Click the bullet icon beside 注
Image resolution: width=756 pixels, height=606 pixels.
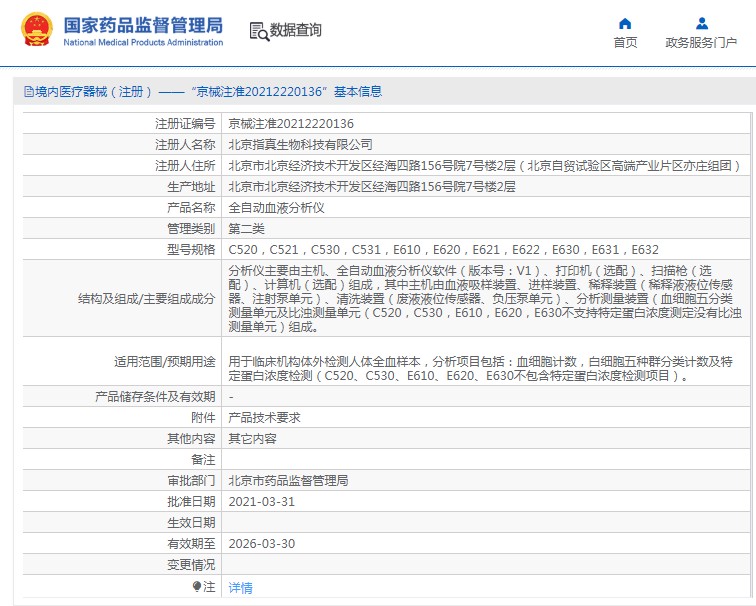pos(197,586)
